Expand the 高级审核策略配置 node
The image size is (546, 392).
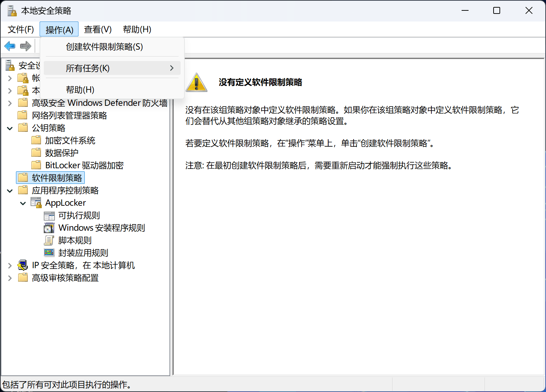click(x=10, y=278)
